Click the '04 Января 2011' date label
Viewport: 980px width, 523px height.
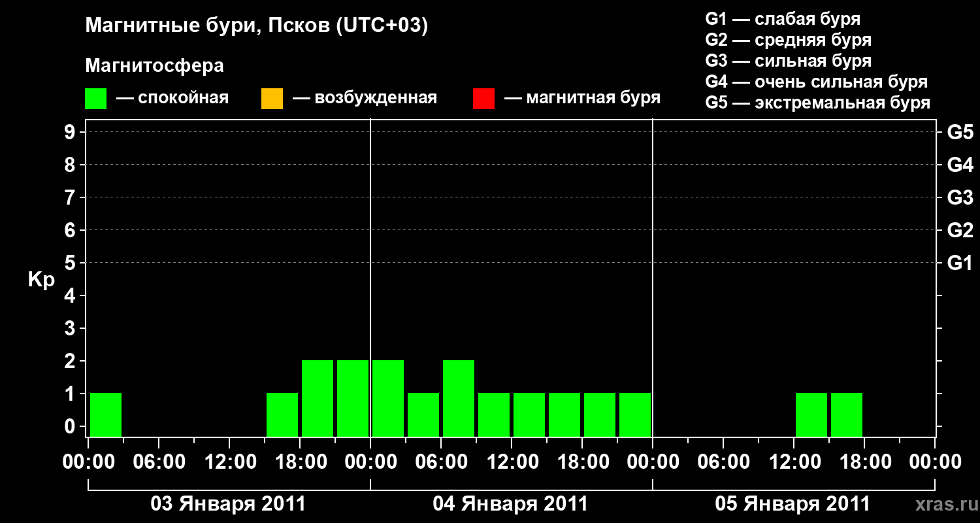point(511,504)
